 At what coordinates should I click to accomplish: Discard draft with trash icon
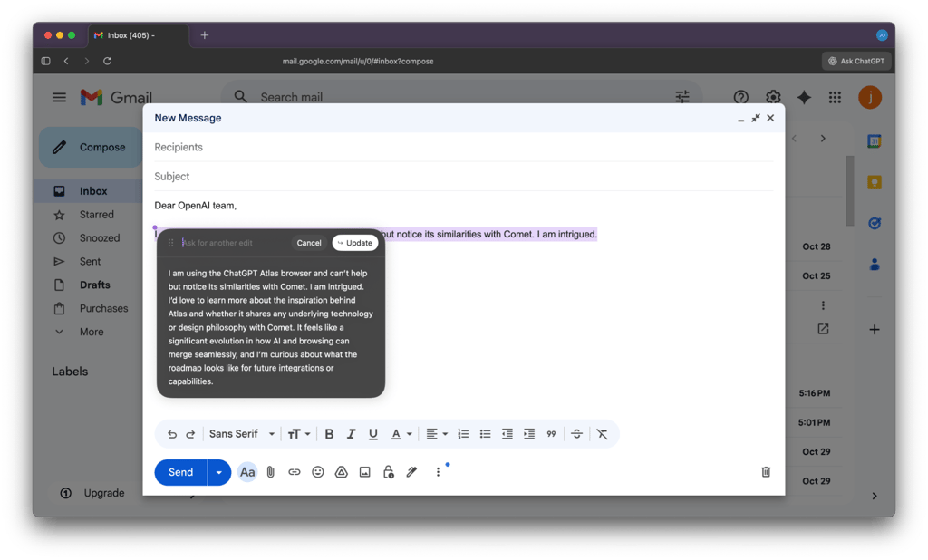click(766, 472)
